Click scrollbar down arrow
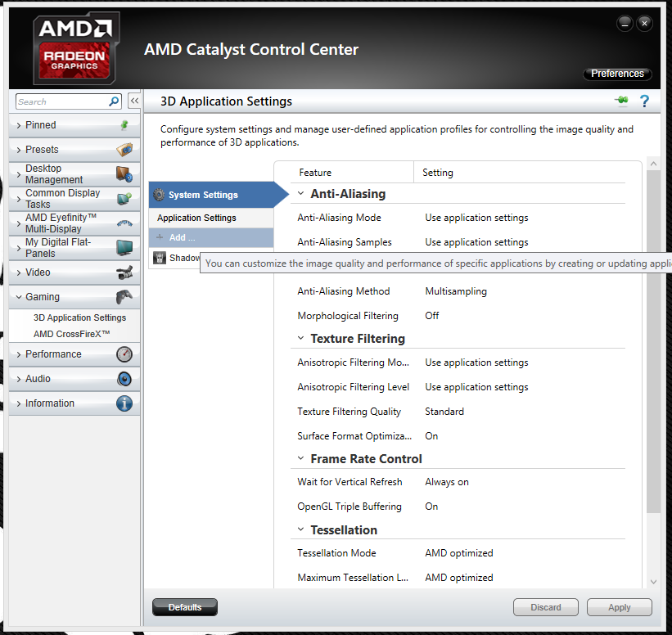 click(x=653, y=582)
